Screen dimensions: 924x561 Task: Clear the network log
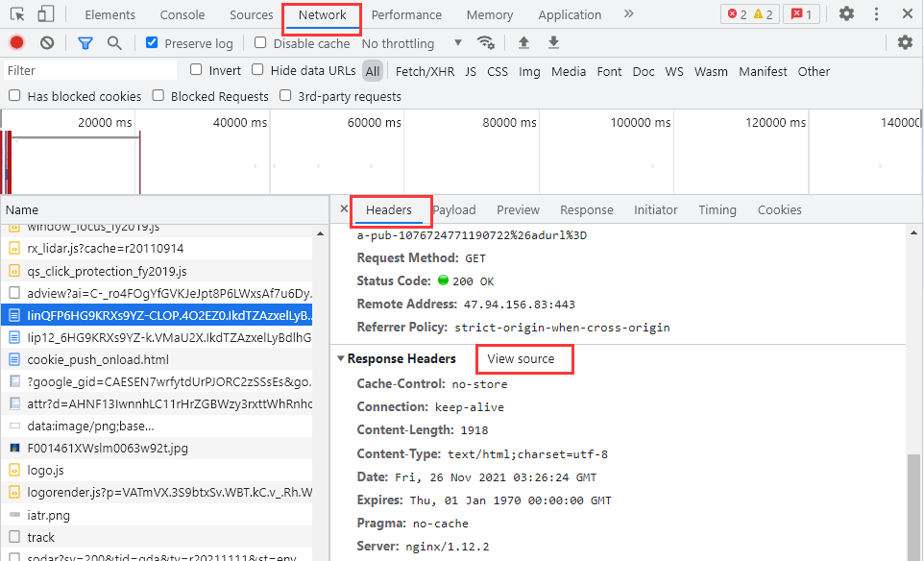coord(47,43)
